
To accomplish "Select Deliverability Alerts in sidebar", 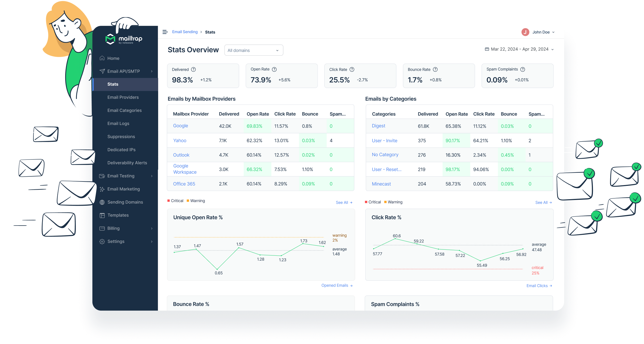I will [x=127, y=163].
